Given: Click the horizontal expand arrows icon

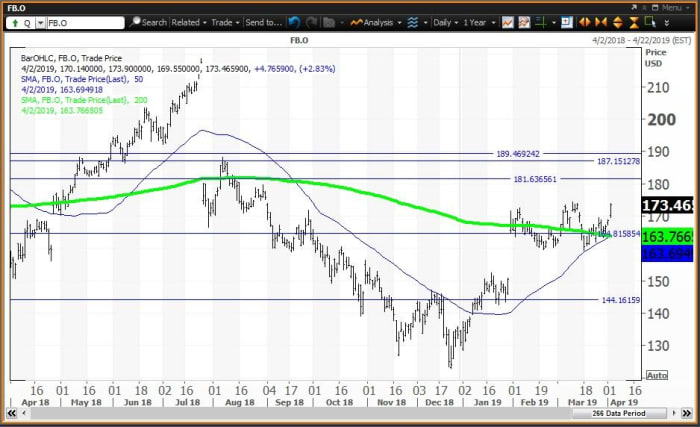Looking at the screenshot, I should click(x=585, y=22).
